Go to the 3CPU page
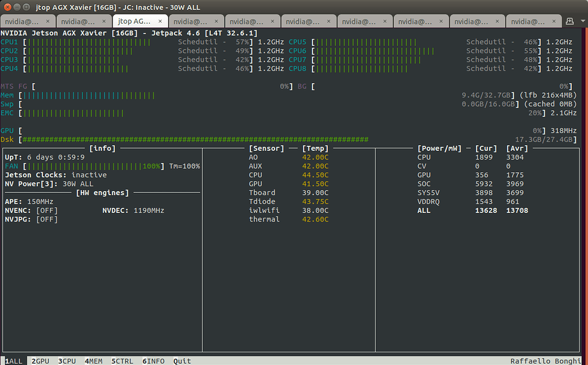Viewport: 588px width, 365px height. click(67, 361)
